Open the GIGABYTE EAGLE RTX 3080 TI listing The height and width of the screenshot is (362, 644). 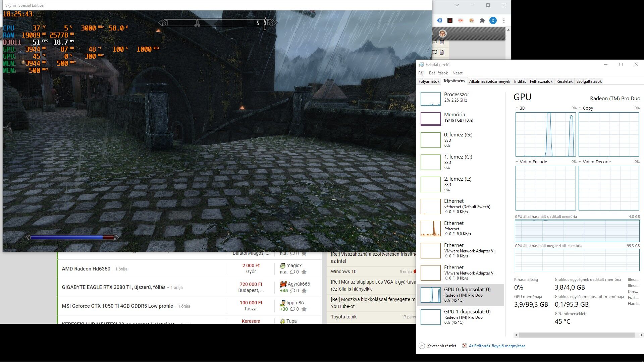(113, 287)
